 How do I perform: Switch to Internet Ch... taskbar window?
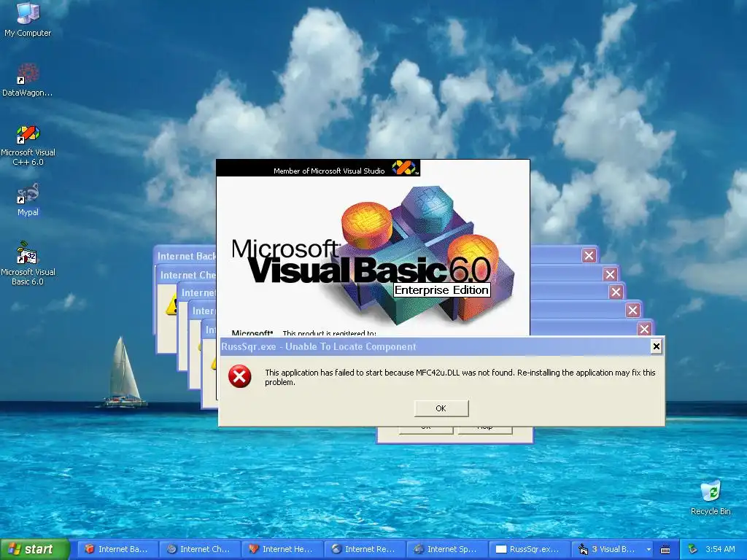[200, 549]
